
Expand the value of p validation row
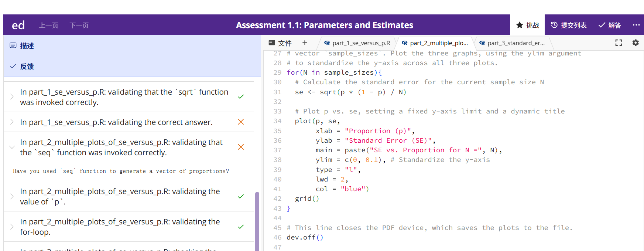129,196
